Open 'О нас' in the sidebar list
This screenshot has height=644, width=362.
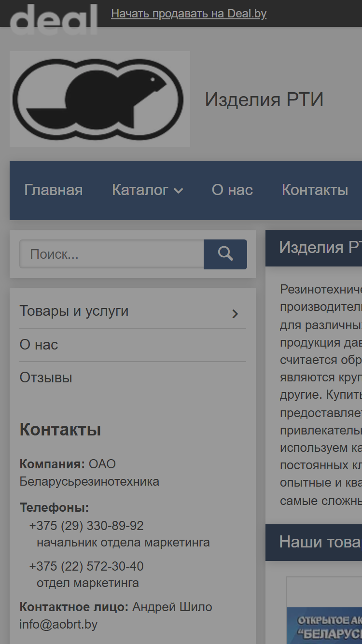click(39, 345)
